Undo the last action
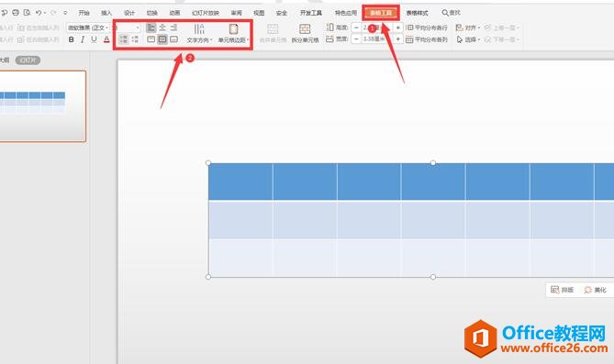The image size is (614, 364). pyautogui.click(x=39, y=13)
